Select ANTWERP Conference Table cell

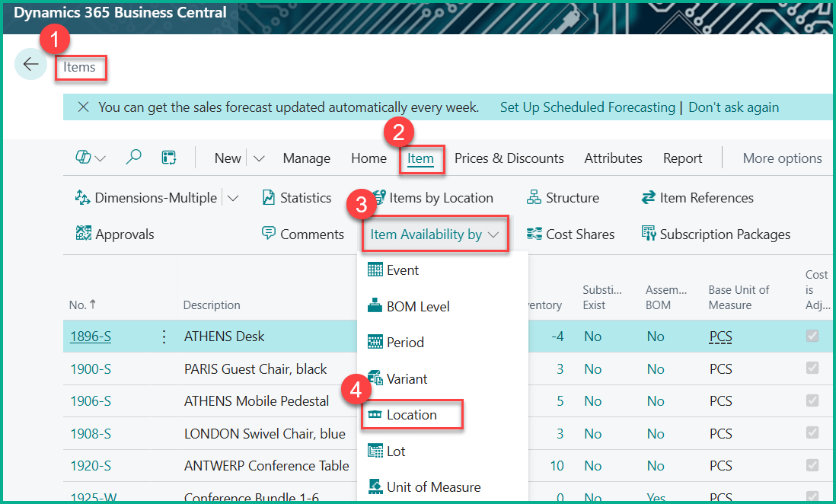click(x=266, y=466)
